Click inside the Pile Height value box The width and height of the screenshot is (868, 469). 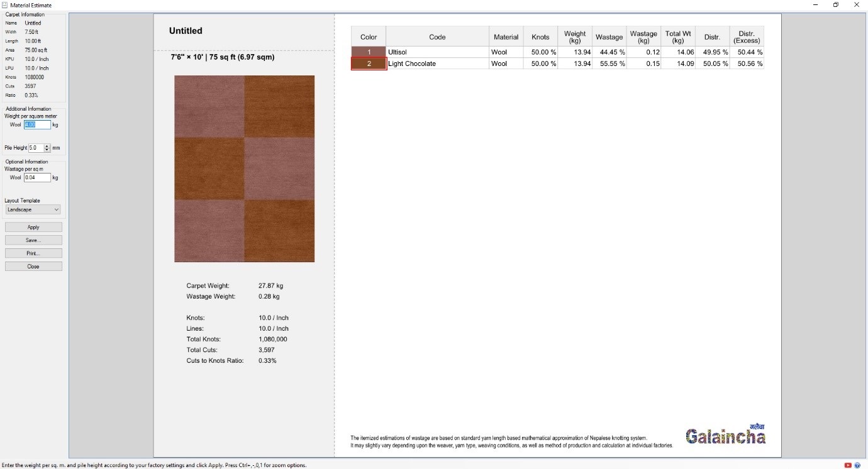coord(36,148)
